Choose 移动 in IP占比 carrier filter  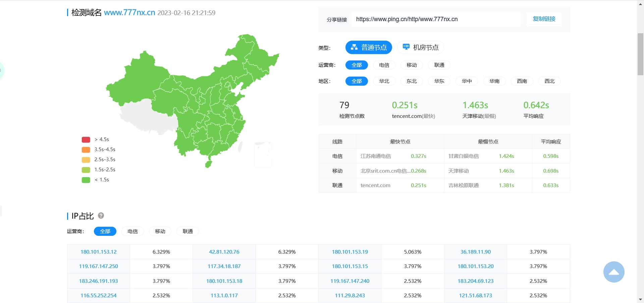[160, 231]
